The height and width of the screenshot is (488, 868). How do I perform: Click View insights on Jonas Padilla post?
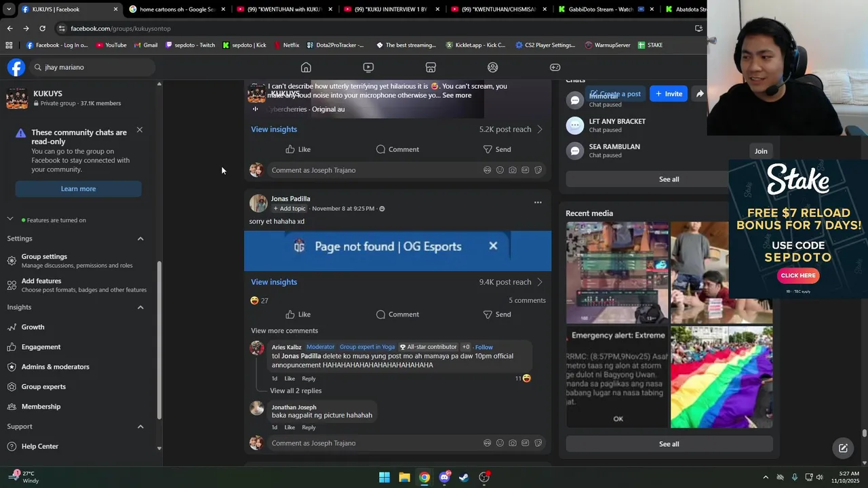pos(274,282)
